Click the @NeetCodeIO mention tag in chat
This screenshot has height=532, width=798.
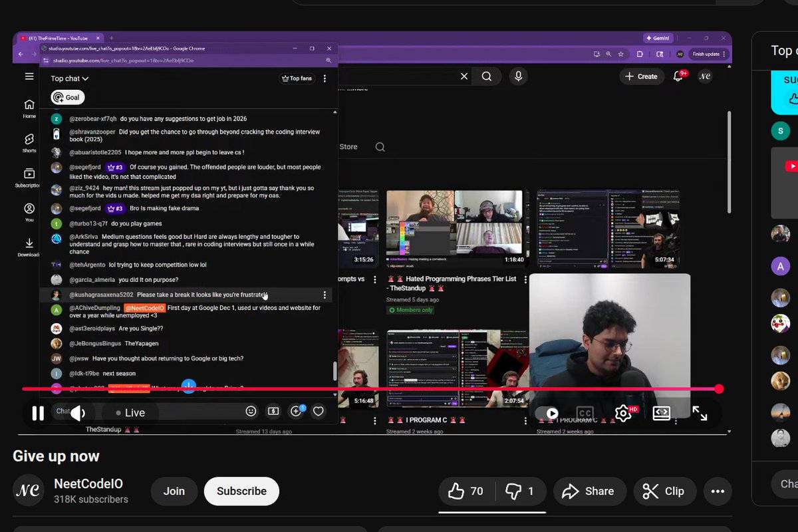pyautogui.click(x=144, y=308)
